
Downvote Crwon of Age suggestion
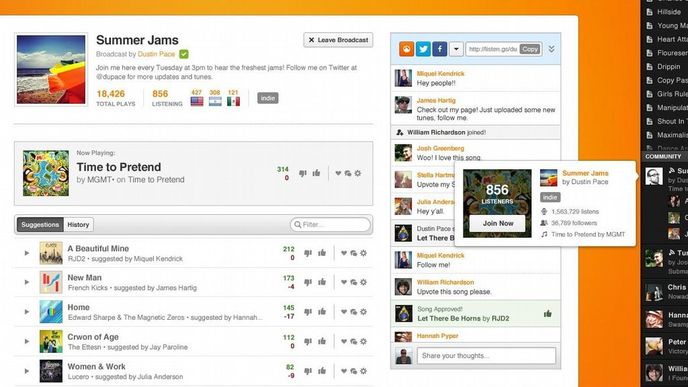click(x=308, y=341)
